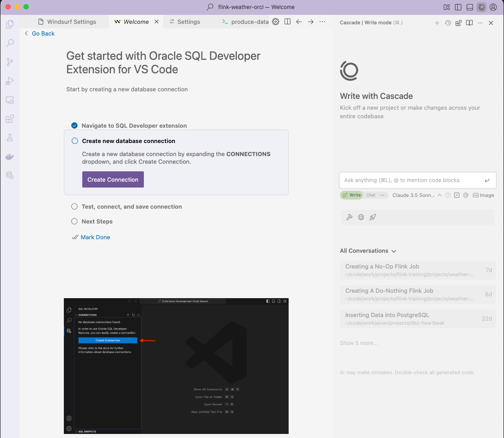The image size is (504, 438).
Task: Open the Source Control view
Action: click(x=10, y=62)
